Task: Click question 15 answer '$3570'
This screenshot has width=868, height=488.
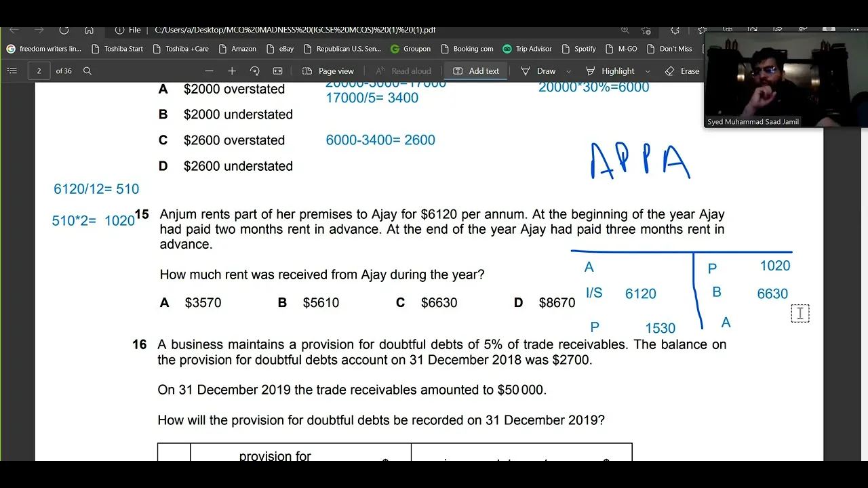Action: (203, 303)
